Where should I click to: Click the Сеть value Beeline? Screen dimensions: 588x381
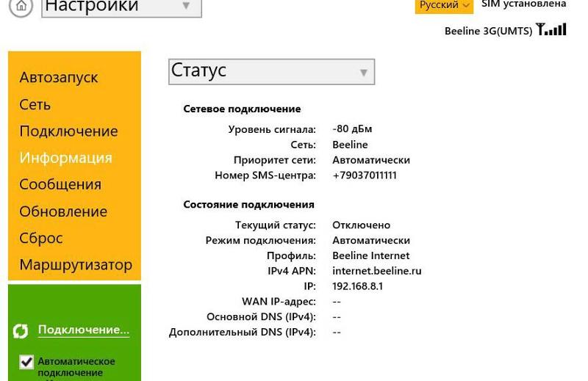pyautogui.click(x=350, y=145)
